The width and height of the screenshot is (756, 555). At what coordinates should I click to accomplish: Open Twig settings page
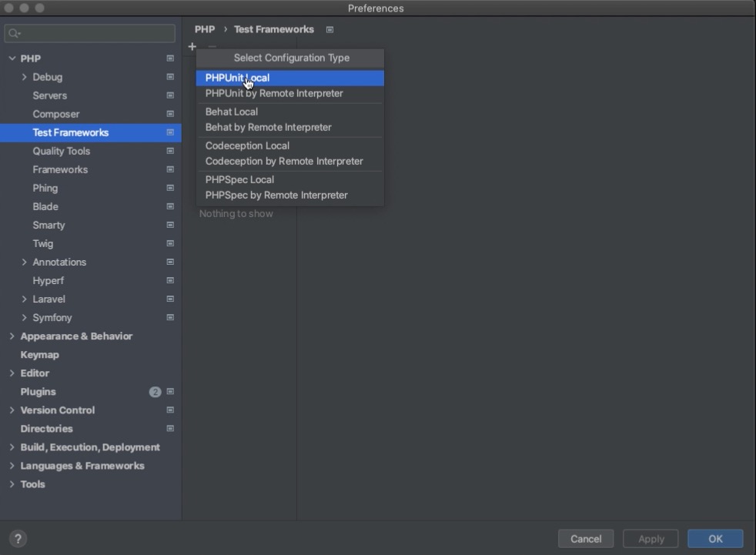(x=91, y=243)
